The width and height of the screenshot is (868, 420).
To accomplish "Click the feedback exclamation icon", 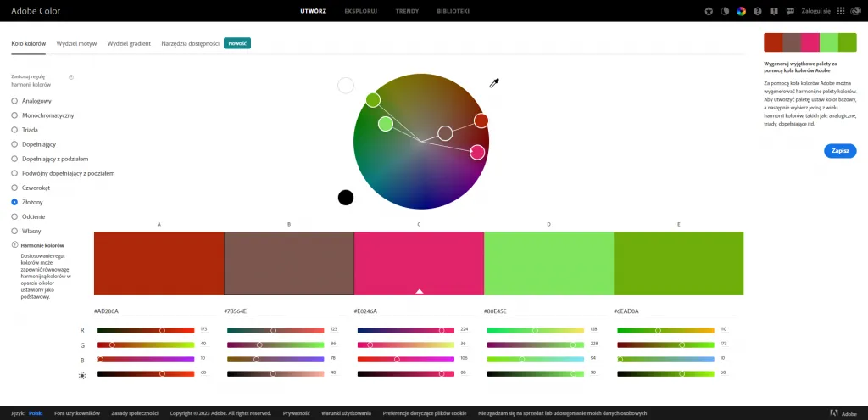I will tap(774, 11).
